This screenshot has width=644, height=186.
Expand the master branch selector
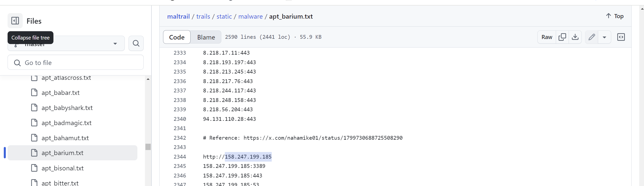[66, 43]
